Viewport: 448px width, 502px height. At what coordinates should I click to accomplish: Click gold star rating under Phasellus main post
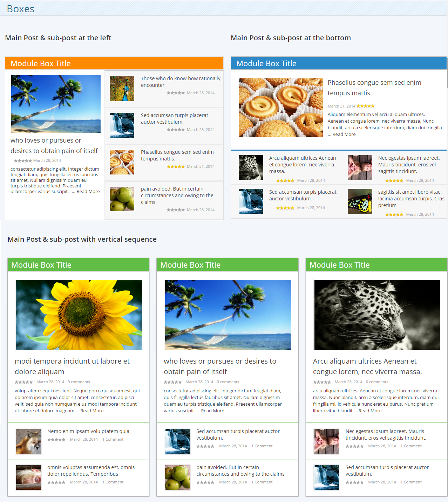(x=366, y=106)
